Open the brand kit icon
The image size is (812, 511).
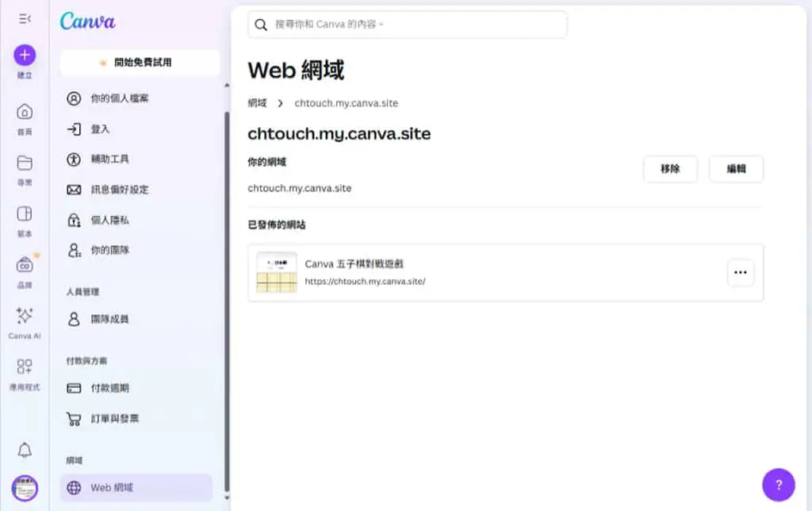pos(25,265)
